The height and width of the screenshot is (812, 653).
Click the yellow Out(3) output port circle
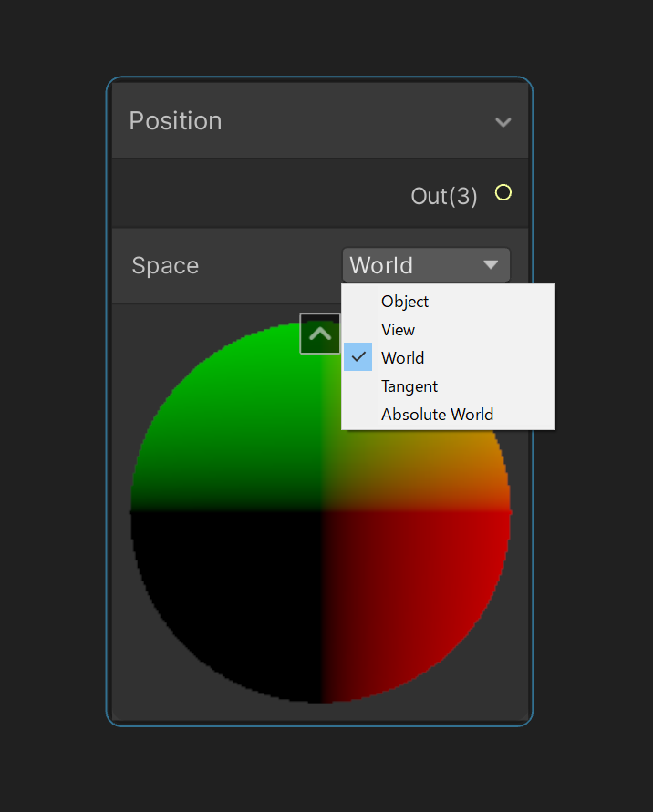click(x=503, y=192)
